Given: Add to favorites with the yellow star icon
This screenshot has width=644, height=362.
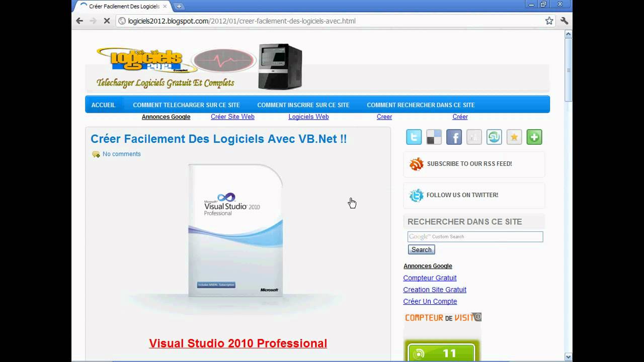Looking at the screenshot, I should click(x=514, y=137).
